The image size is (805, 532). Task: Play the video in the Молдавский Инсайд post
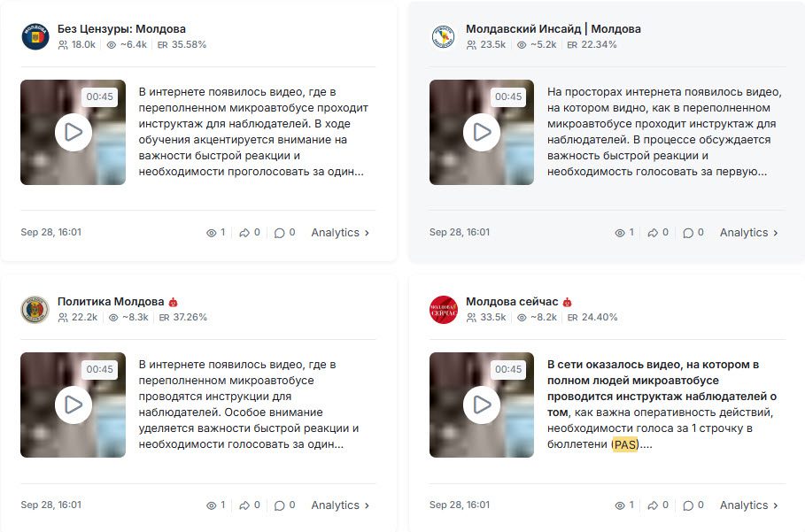click(x=482, y=133)
